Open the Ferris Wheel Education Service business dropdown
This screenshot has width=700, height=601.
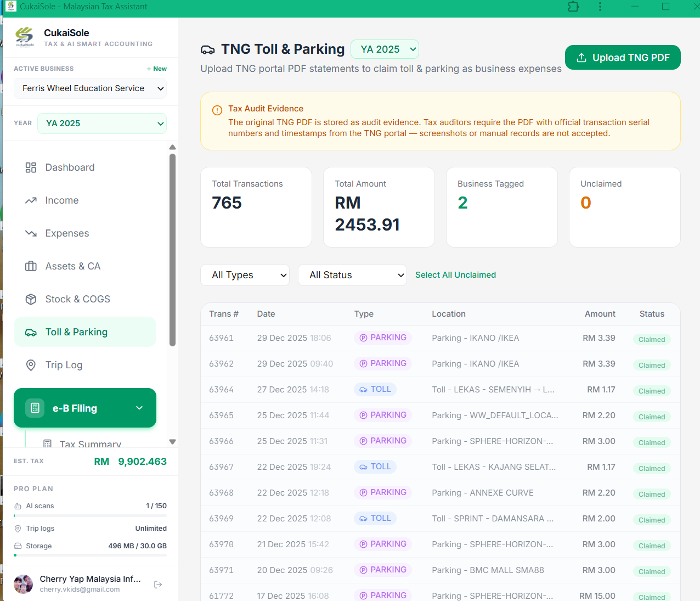pos(91,88)
